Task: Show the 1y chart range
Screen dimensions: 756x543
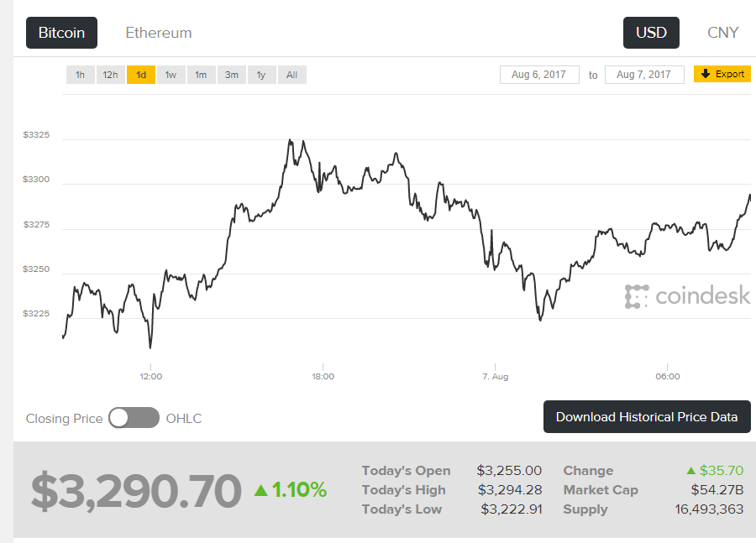Action: point(261,75)
